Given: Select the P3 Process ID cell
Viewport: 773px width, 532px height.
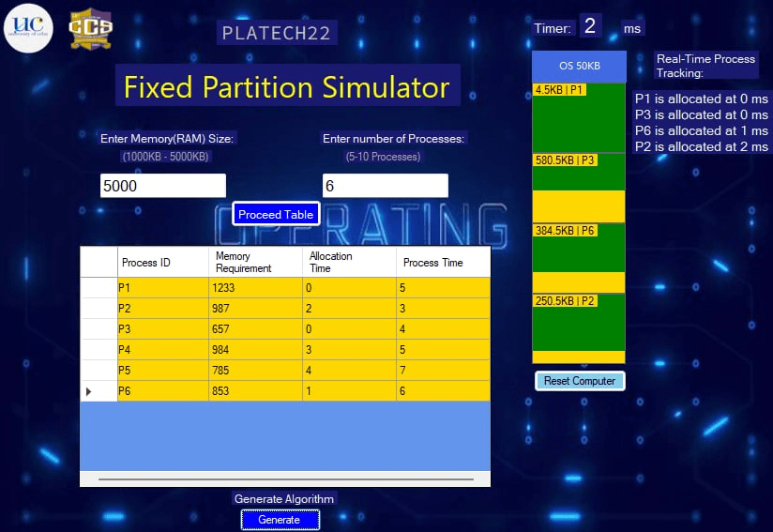Looking at the screenshot, I should tap(162, 329).
